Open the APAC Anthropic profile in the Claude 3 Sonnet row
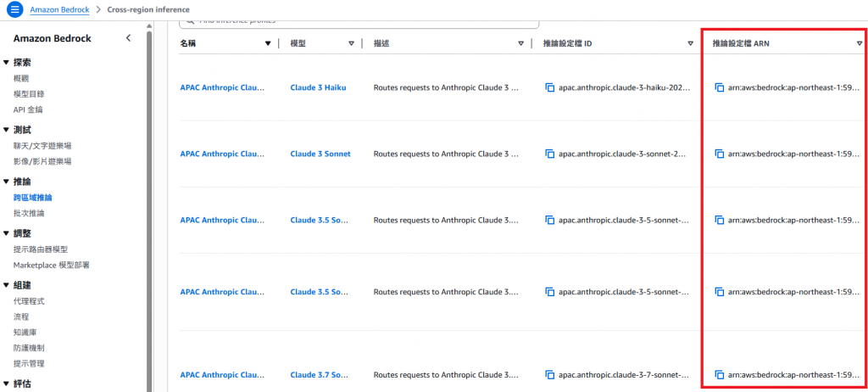 [223, 154]
